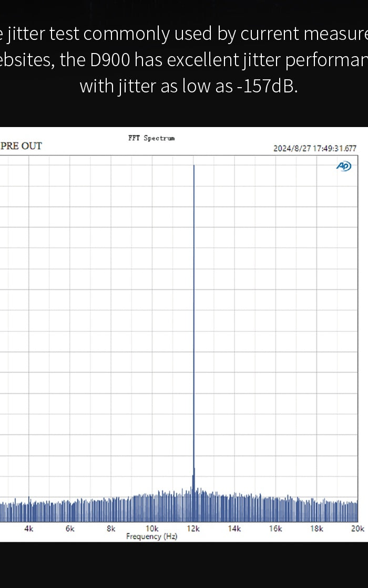Click the top of the 12k spectrum peak
Screen dimensions: 368x588
194,166
